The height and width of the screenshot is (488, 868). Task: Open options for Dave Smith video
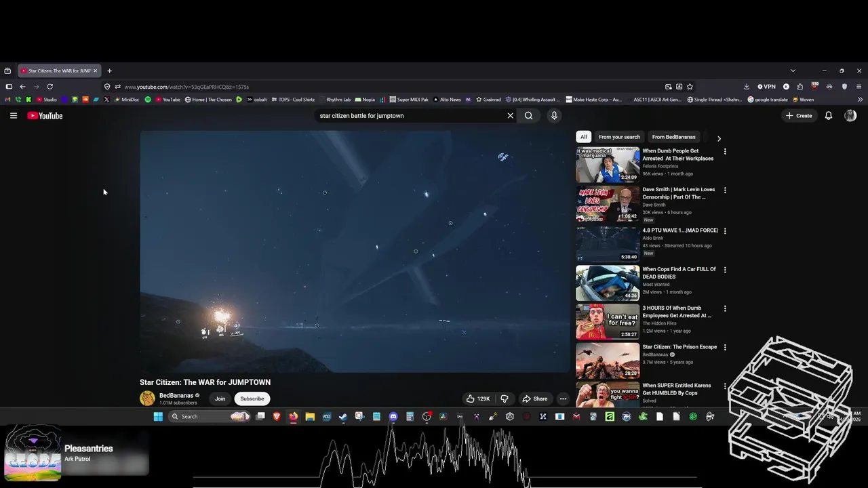click(x=725, y=190)
